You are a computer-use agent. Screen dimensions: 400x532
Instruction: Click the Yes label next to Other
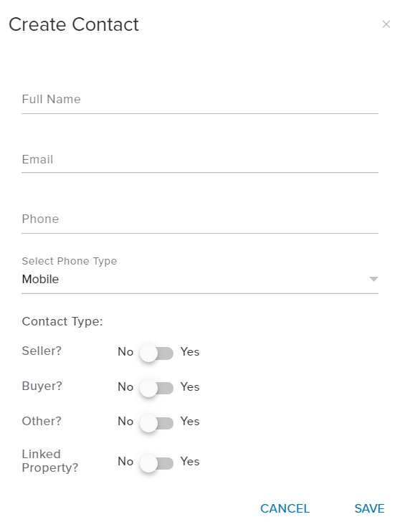[190, 421]
